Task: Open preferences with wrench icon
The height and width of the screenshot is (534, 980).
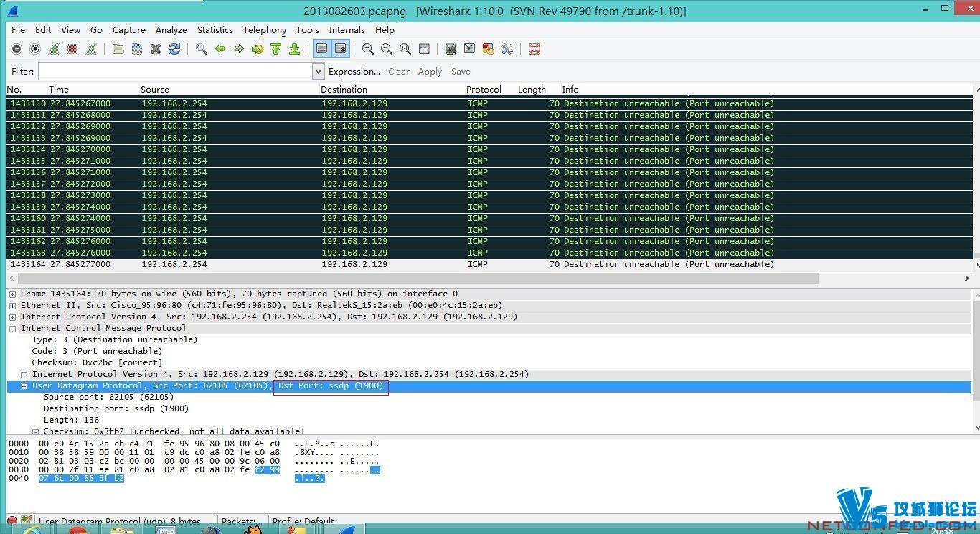Action: (x=507, y=49)
